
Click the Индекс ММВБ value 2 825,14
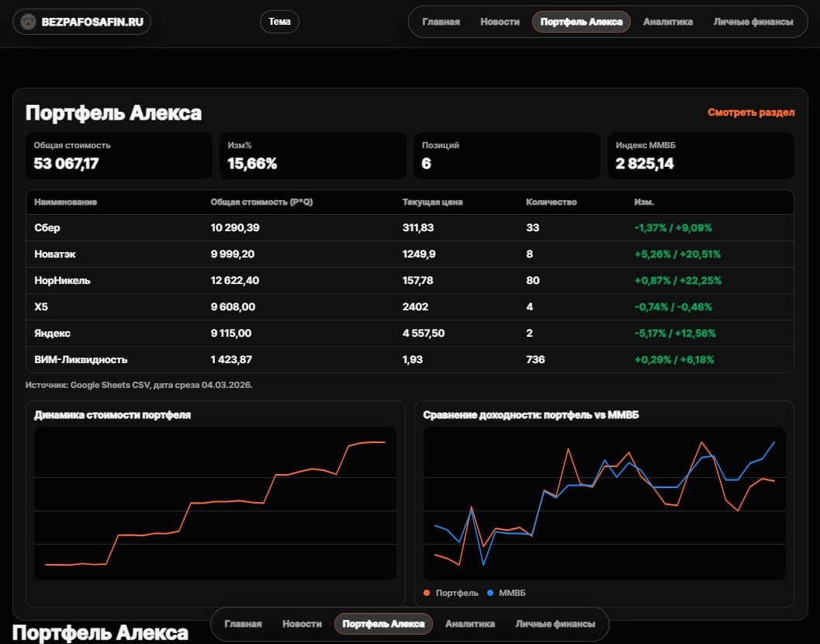(x=644, y=164)
